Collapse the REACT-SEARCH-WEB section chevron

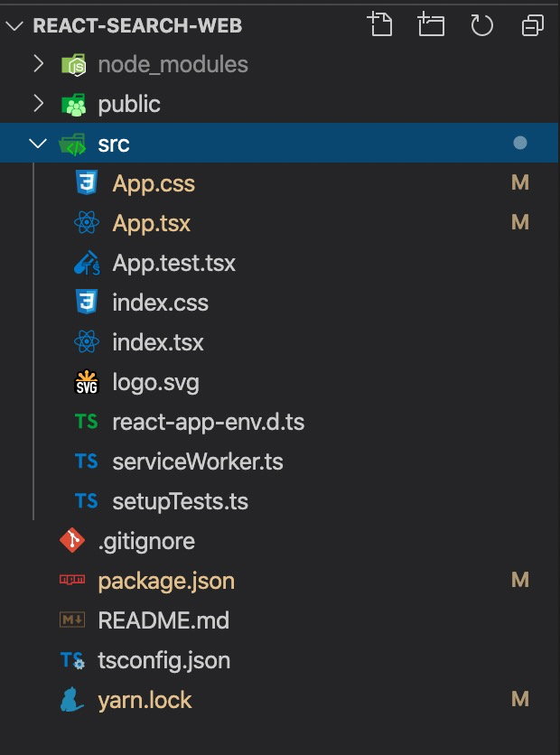(x=14, y=25)
